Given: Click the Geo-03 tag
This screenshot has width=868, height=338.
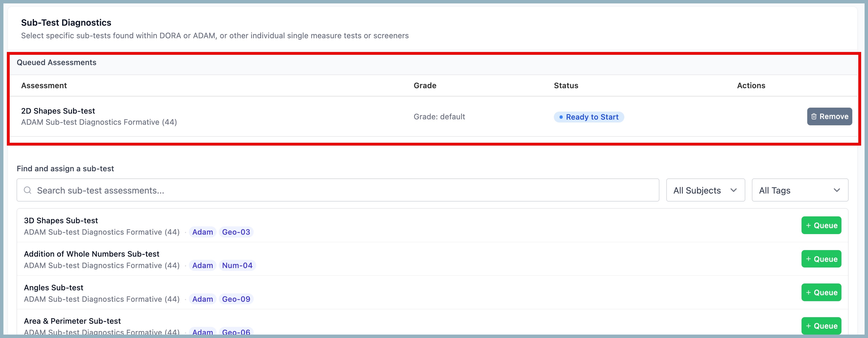Looking at the screenshot, I should pyautogui.click(x=236, y=232).
